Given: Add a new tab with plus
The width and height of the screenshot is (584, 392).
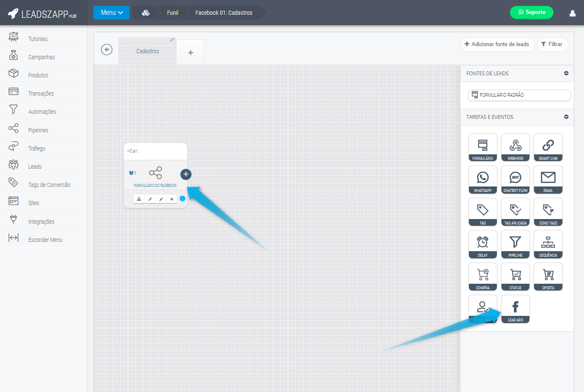Looking at the screenshot, I should pyautogui.click(x=190, y=52).
